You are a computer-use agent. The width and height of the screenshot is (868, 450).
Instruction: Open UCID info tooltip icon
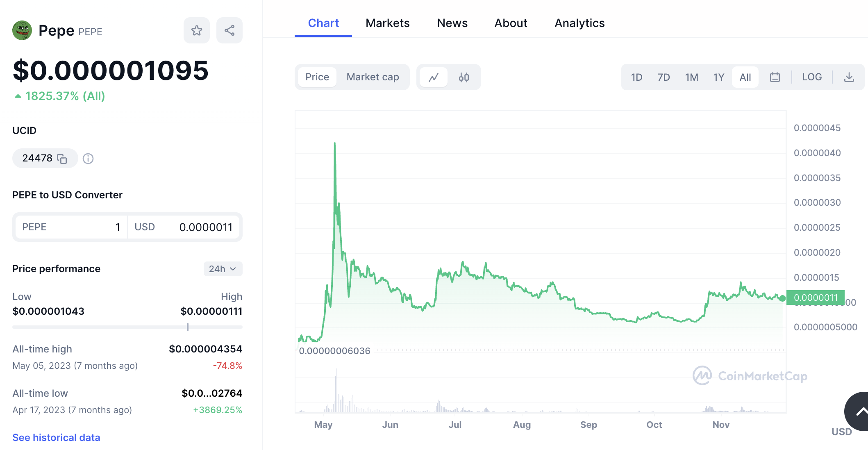click(88, 159)
